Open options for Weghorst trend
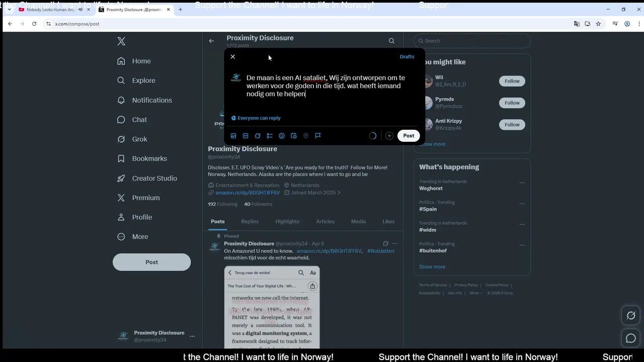 click(x=522, y=183)
